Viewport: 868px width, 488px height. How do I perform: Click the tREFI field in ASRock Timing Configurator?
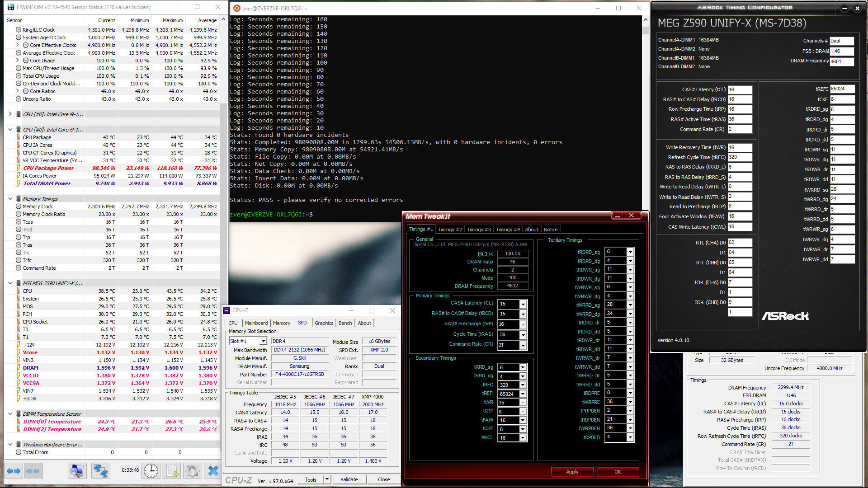tap(842, 89)
